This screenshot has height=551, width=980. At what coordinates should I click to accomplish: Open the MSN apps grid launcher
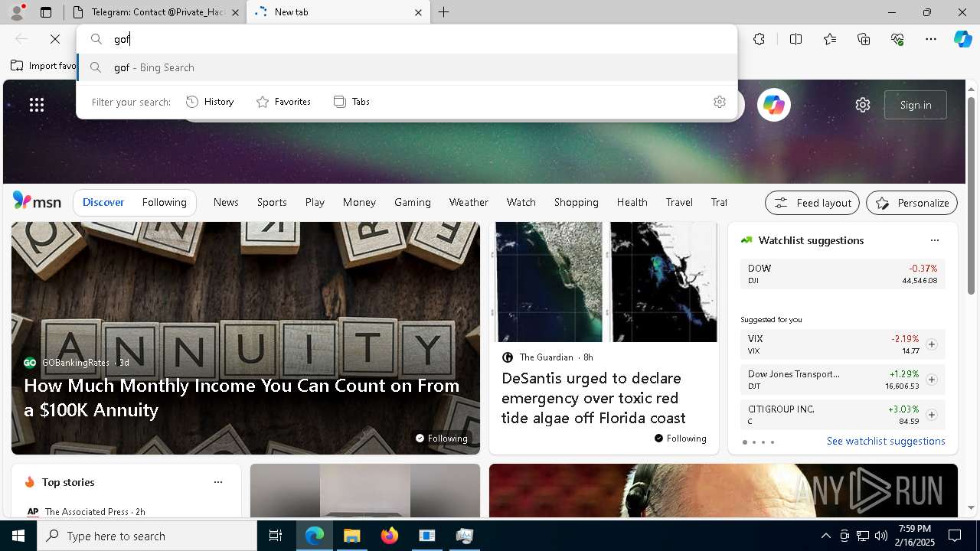[37, 105]
